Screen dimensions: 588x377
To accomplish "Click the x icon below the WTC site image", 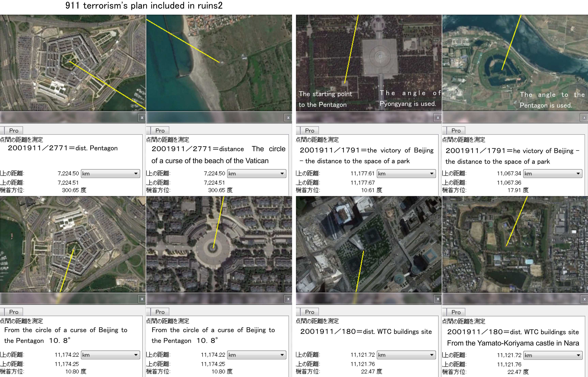I will 438,299.
